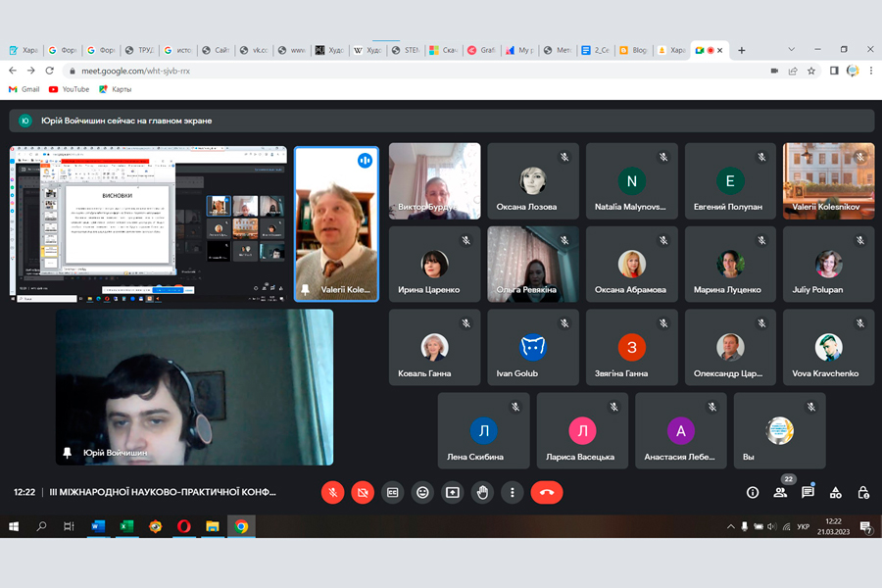Open the Windows Start menu
The height and width of the screenshot is (588, 882).
(x=14, y=526)
